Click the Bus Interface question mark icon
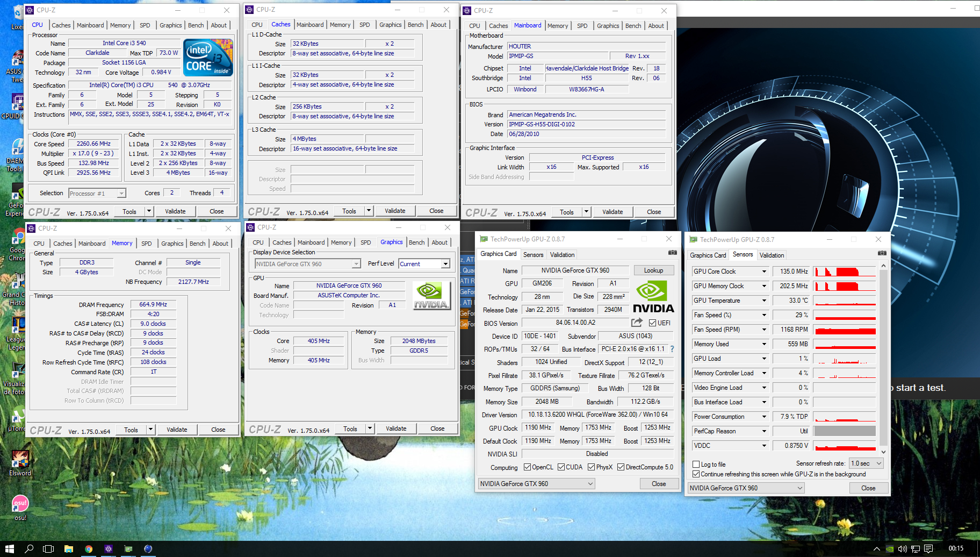980x557 pixels. pyautogui.click(x=672, y=349)
